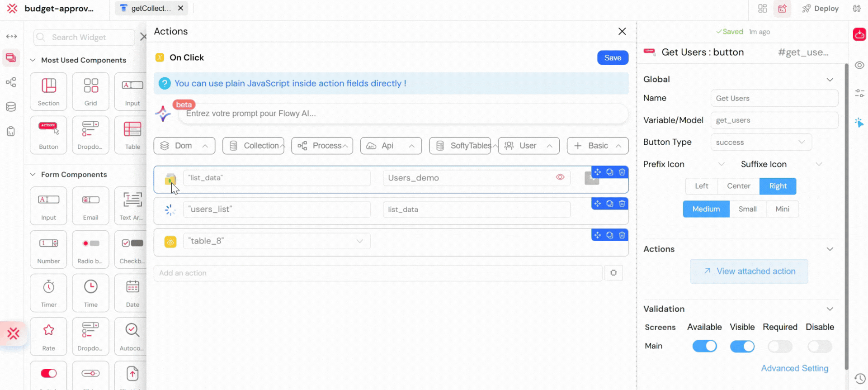Enable the Required switch for Main

pyautogui.click(x=780, y=346)
